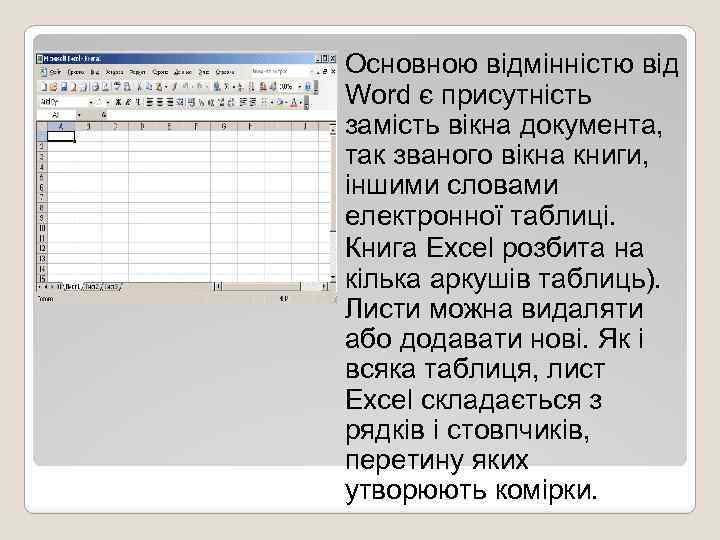Click Increase Indent icon
Screen dimensions: 720x540
pyautogui.click(x=253, y=102)
